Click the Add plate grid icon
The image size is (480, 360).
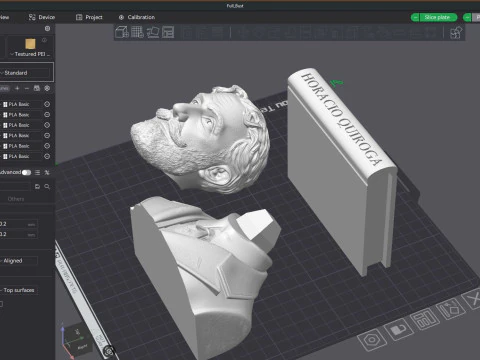tap(137, 32)
